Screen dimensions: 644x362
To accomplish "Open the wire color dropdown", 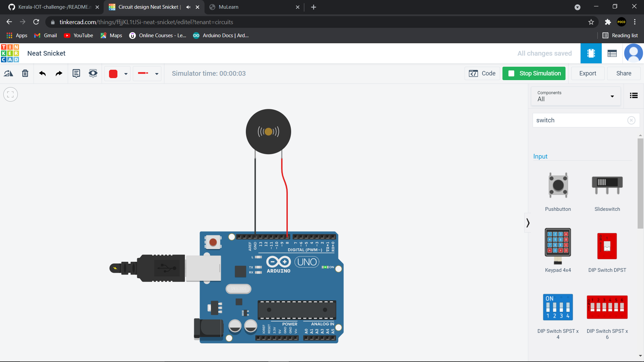I will coord(125,73).
